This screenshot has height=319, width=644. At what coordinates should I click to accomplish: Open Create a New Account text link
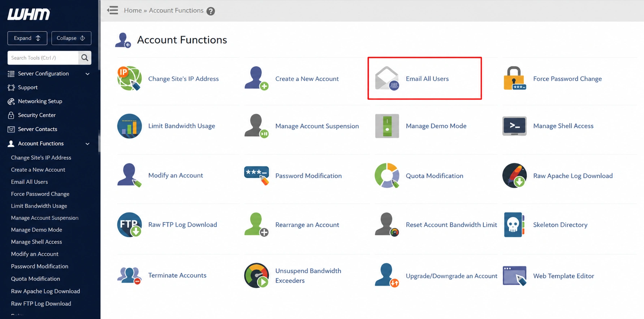(307, 78)
